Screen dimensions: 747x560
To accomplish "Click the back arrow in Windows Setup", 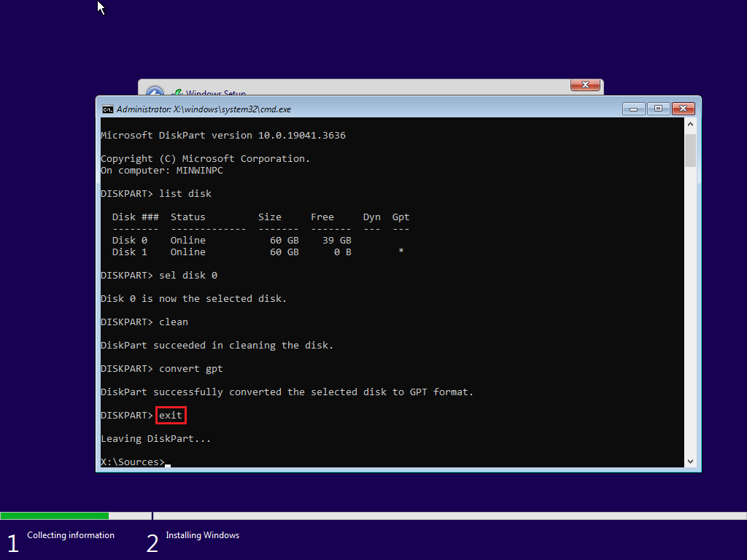I will [155, 91].
